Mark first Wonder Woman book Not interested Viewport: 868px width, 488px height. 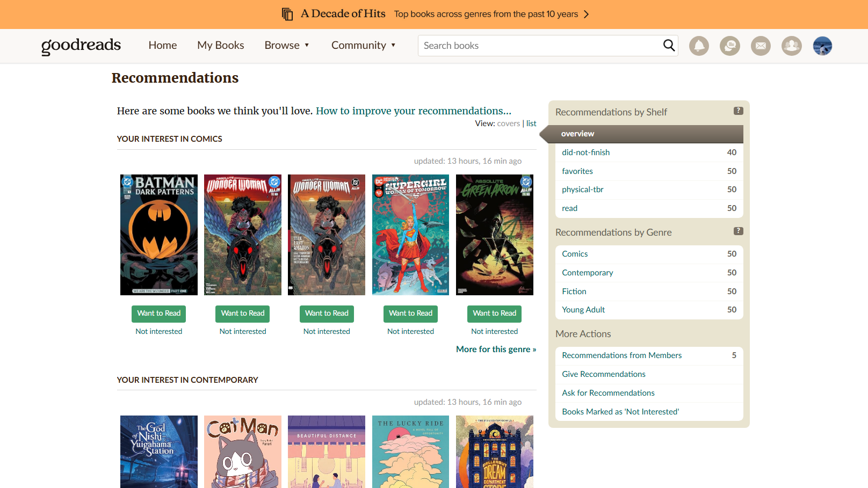pos(243,331)
